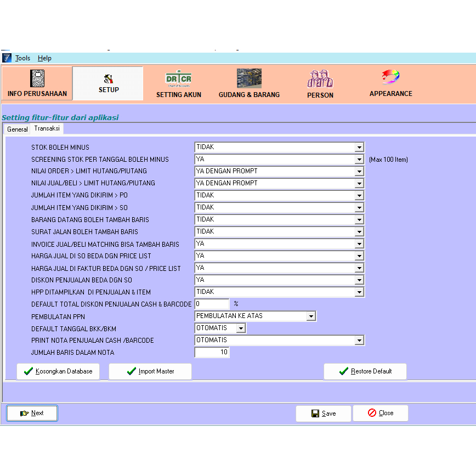
Task: Click the Kosongkan Database button
Action: (x=58, y=371)
